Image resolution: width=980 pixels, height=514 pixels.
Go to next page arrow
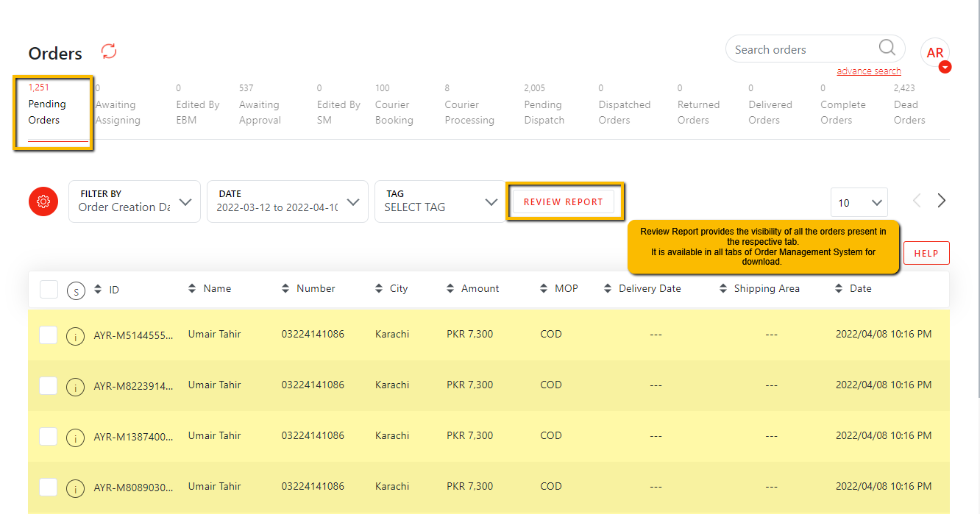[x=941, y=201]
